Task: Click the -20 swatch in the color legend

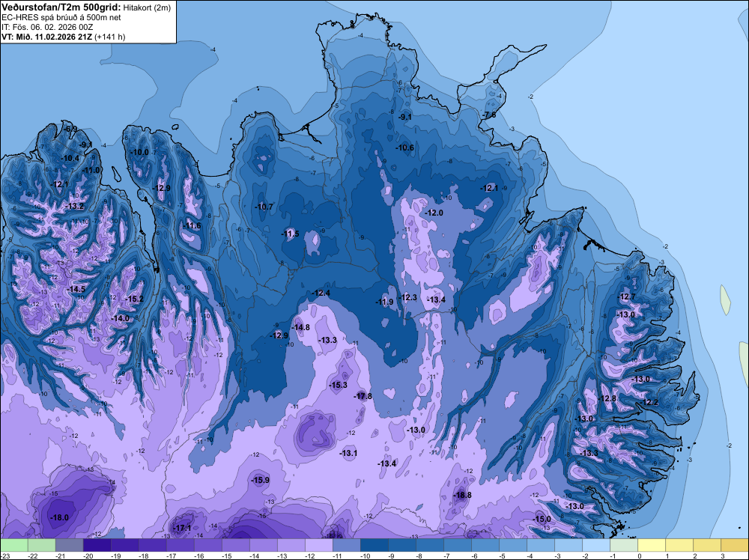Action: pyautogui.click(x=97, y=545)
